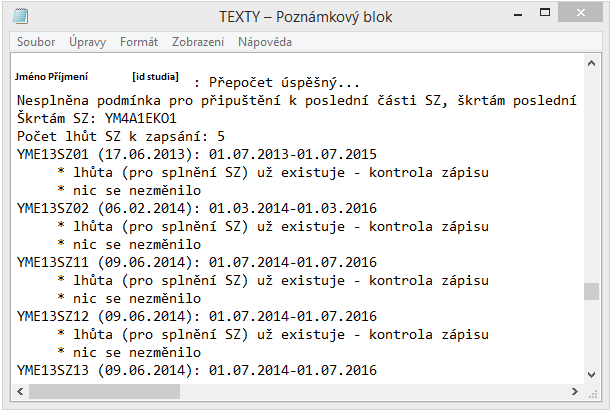Maximize the Poznámkový blok window
The image size is (610, 412).
click(x=546, y=15)
